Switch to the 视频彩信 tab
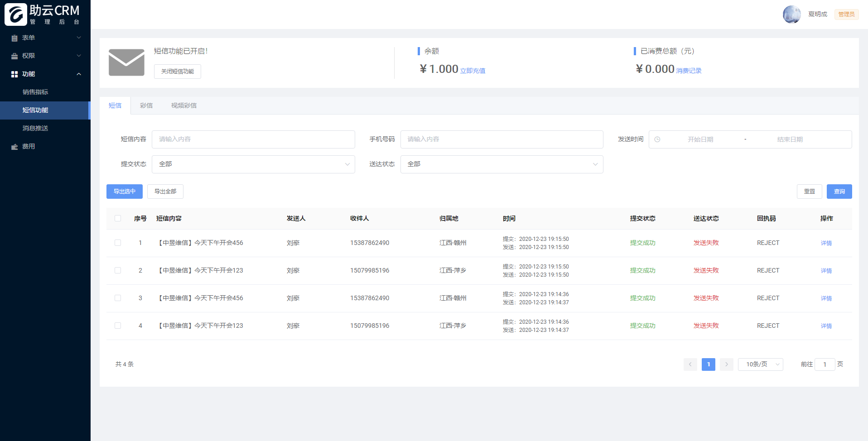Screen dimensions: 868x441 (184, 105)
